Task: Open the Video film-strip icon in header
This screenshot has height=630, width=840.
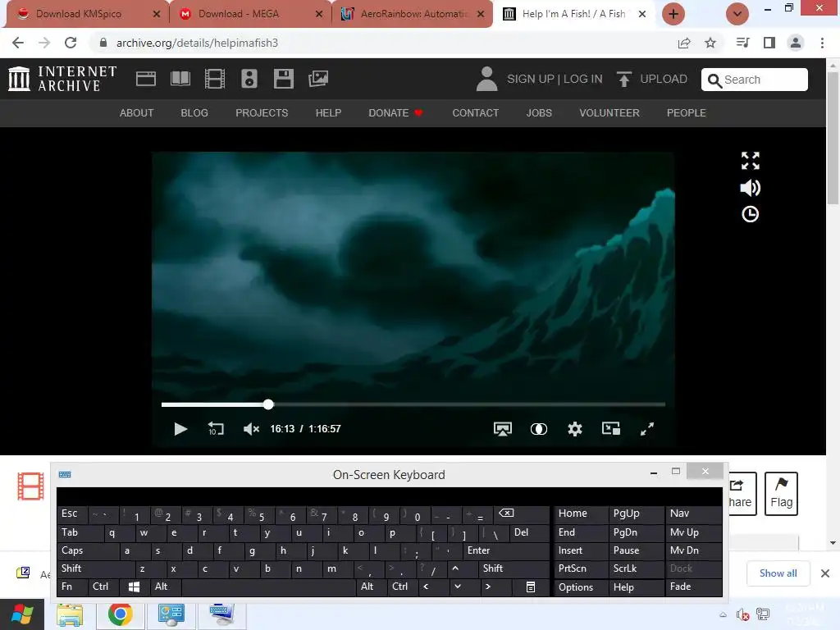Action: (214, 79)
